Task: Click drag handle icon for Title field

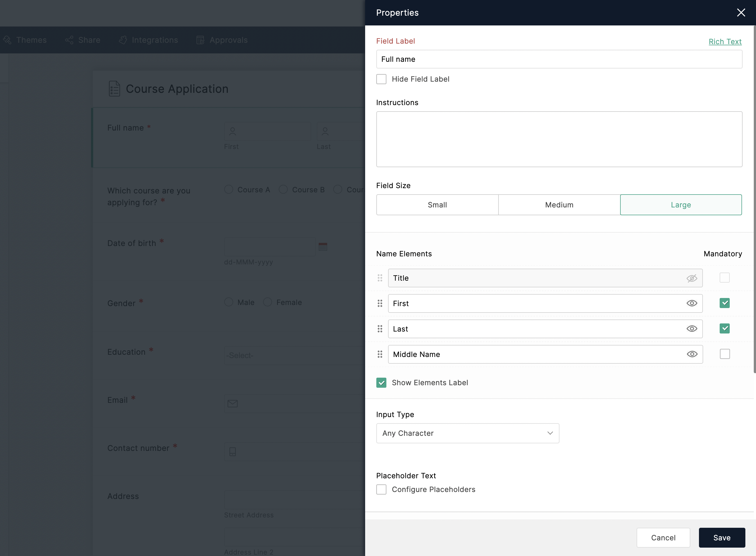Action: point(380,278)
